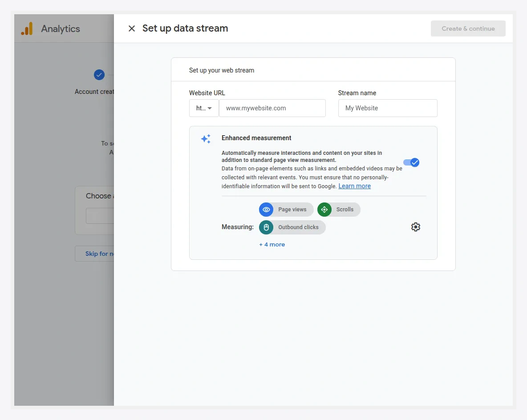Click the Scrolls icon
Image resolution: width=527 pixels, height=420 pixels.
pos(324,210)
